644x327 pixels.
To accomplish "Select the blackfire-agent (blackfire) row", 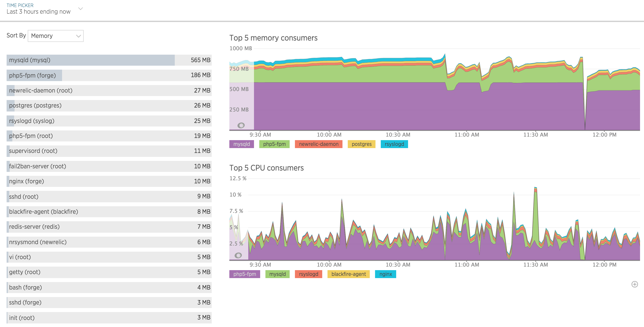I will [109, 212].
